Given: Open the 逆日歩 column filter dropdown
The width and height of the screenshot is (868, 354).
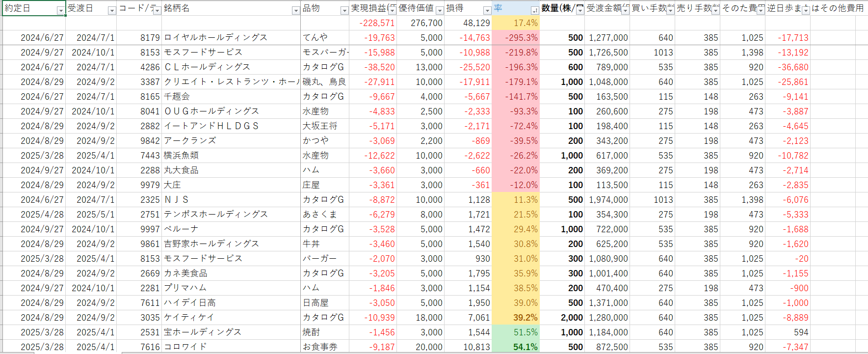Looking at the screenshot, I should (x=806, y=10).
